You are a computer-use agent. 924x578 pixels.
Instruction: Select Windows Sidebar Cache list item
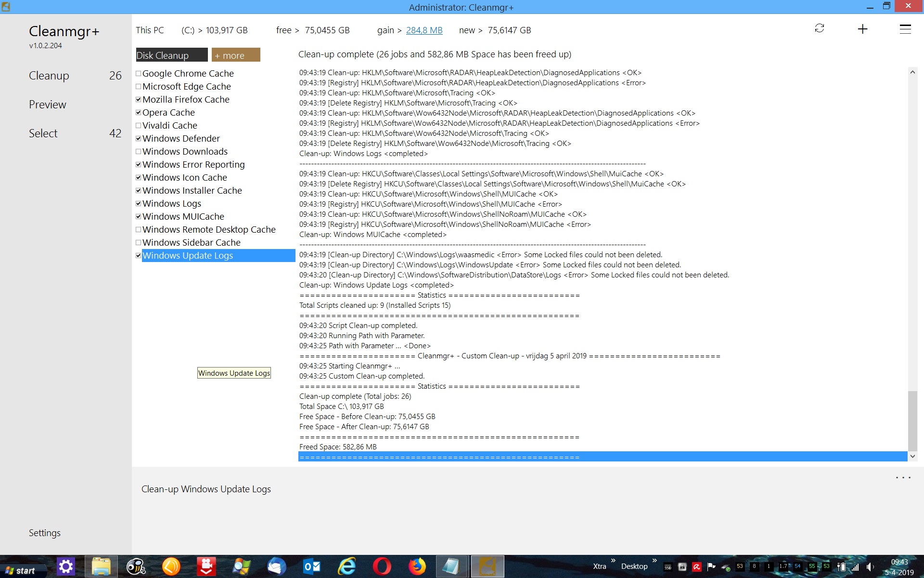(x=192, y=242)
